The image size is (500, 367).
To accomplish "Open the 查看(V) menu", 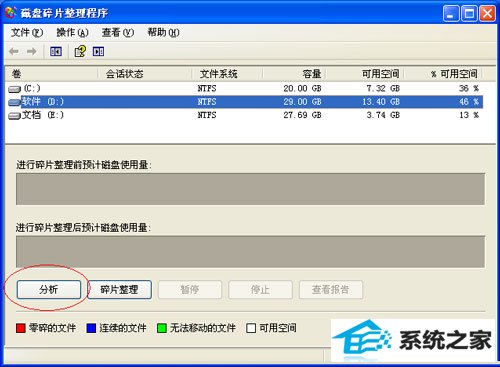I will (x=118, y=32).
